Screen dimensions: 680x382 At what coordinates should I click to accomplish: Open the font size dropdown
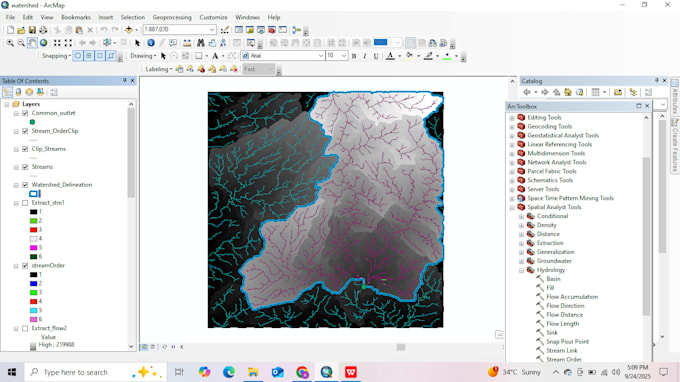click(343, 56)
